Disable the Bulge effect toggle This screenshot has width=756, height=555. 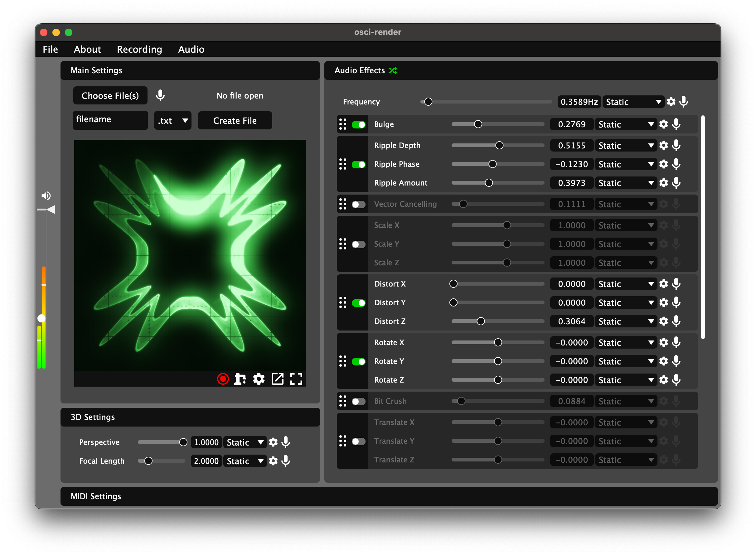point(359,125)
